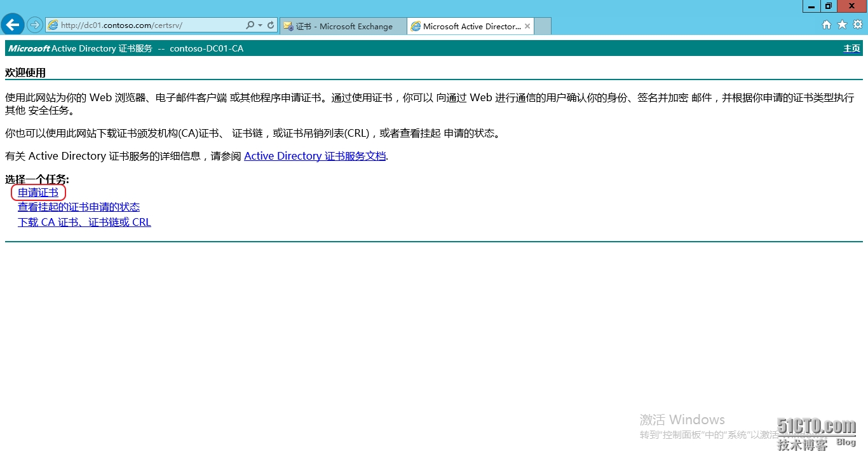Click the Internet Explorer page icon in the address bar

tap(53, 25)
